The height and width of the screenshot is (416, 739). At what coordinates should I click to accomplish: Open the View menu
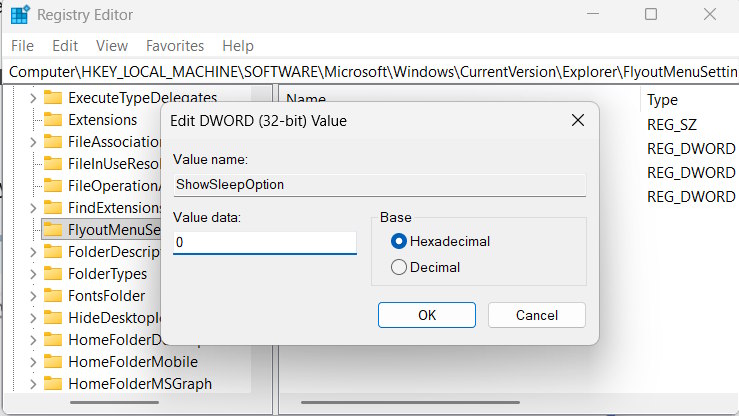tap(112, 46)
